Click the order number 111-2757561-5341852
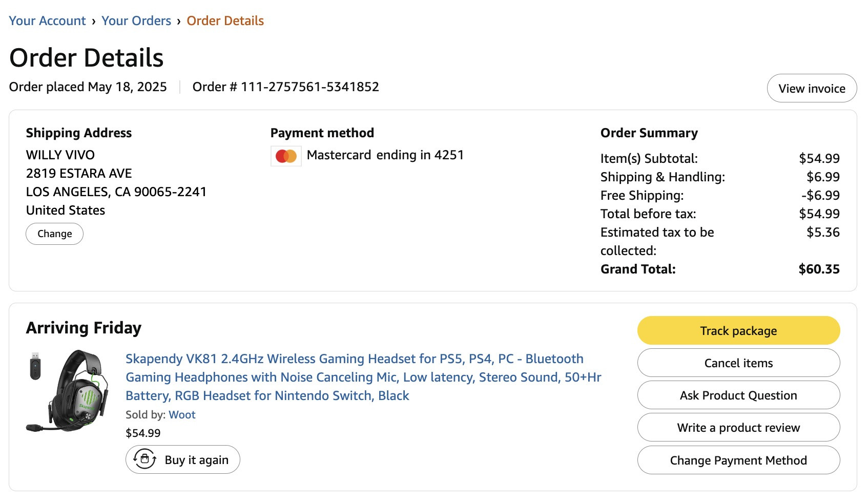 309,87
